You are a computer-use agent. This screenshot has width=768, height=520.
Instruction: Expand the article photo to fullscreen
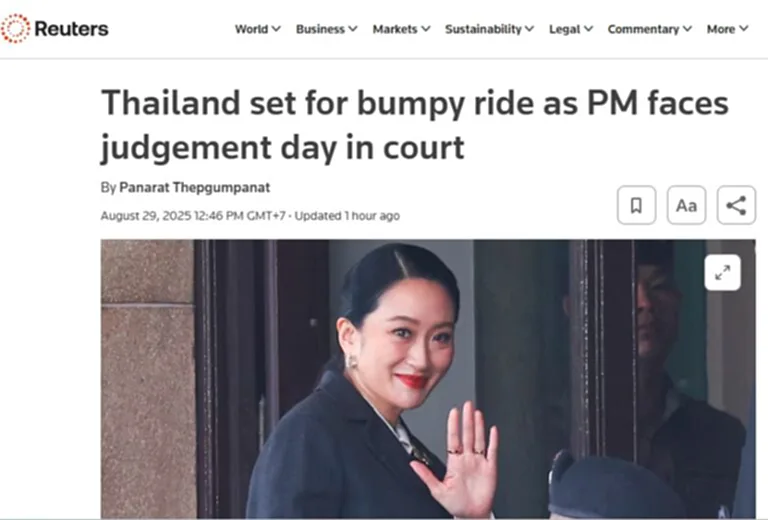tap(722, 273)
